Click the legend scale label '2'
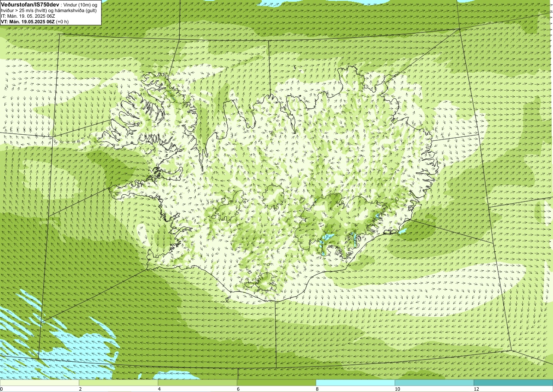 [x=81, y=389]
